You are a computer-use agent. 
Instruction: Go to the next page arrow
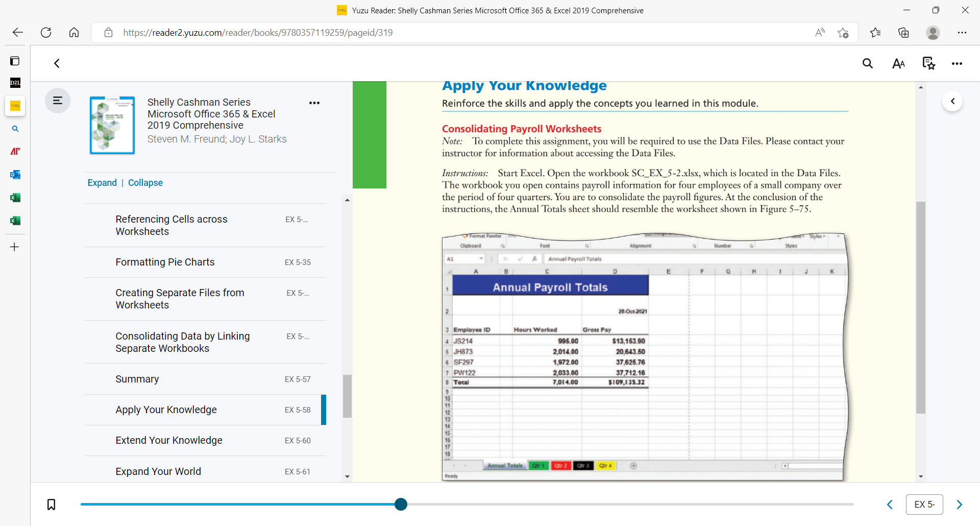pyautogui.click(x=959, y=505)
